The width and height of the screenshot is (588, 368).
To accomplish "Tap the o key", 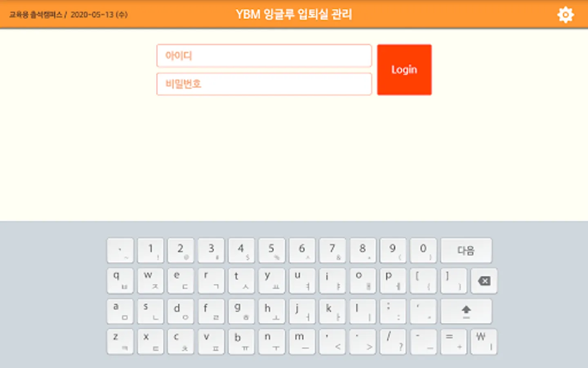I will point(363,281).
